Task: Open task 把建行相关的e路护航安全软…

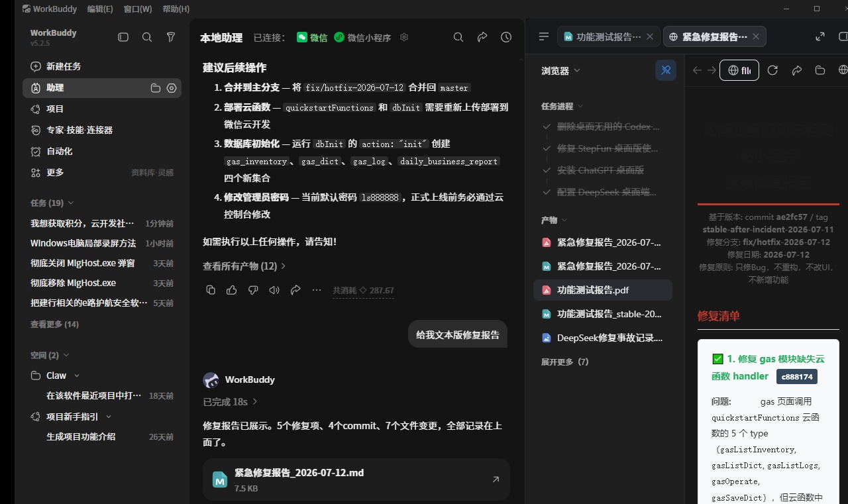Action: tap(102, 303)
